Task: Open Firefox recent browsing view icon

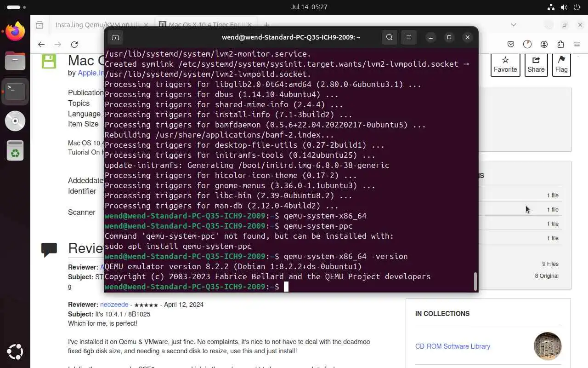Action: [40, 25]
